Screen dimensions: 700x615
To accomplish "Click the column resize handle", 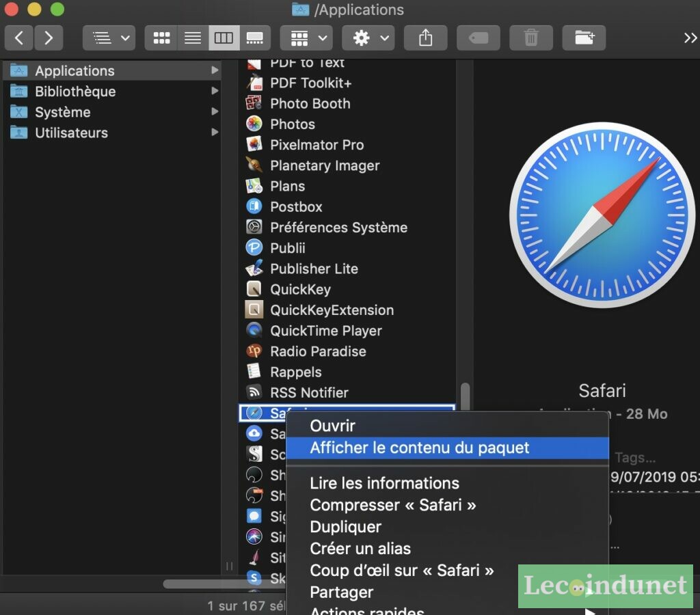I will 230,566.
